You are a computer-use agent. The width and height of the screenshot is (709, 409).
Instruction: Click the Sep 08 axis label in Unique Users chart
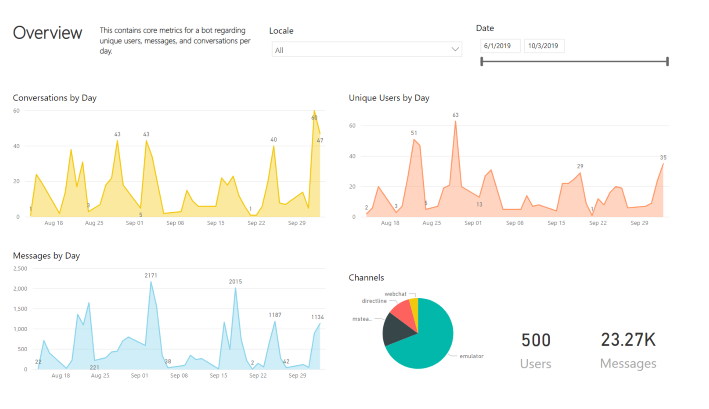[515, 223]
